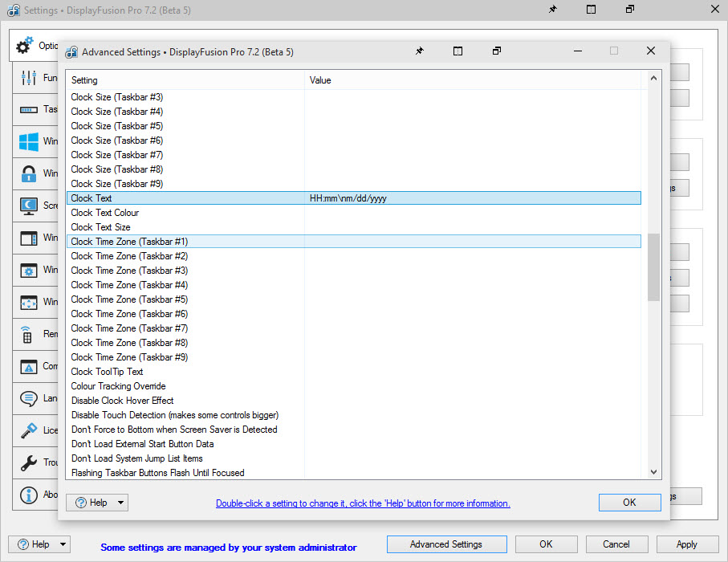Click the Options gear icon in sidebar

coord(26,45)
